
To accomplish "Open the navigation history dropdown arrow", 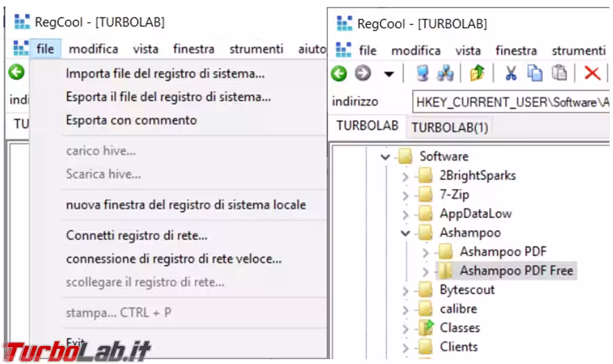I will coord(389,74).
